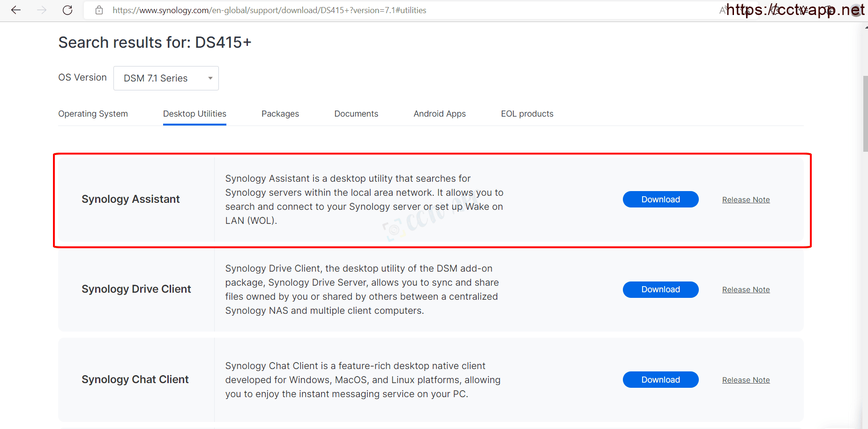Select the Desktop Utilities tab
This screenshot has width=868, height=429.
pyautogui.click(x=195, y=114)
